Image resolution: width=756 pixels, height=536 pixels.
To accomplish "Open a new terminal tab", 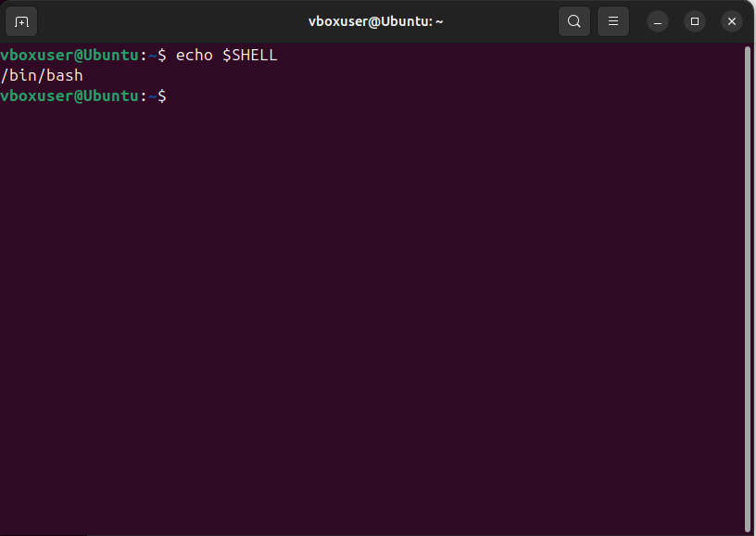I will (x=22, y=21).
